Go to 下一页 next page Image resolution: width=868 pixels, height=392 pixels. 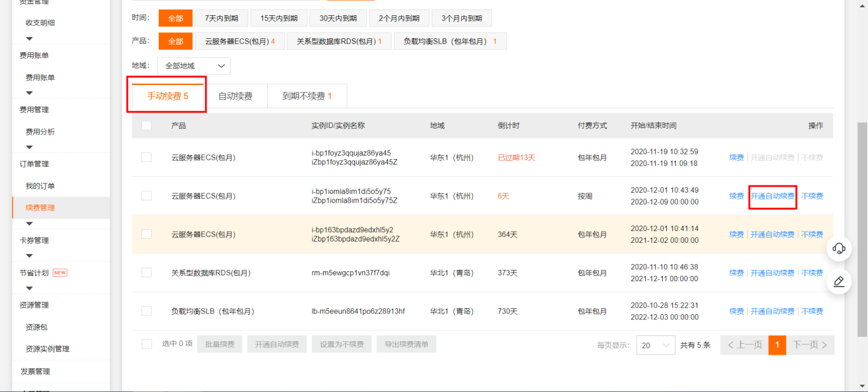tap(810, 345)
